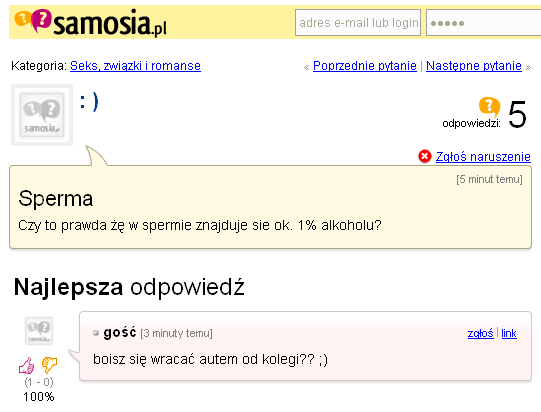The height and width of the screenshot is (412, 541).
Task: Open the Seks, związki i romanse category
Action: (x=135, y=66)
